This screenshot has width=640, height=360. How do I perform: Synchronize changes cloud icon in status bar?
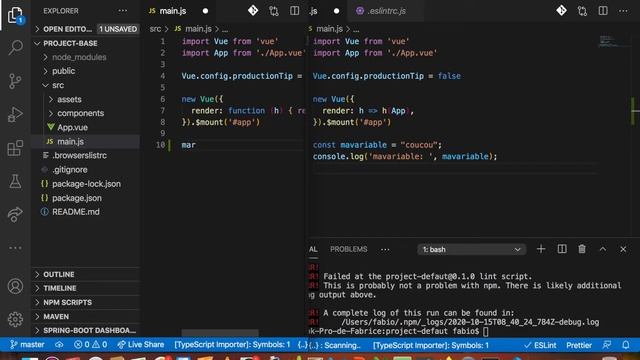coord(59,345)
